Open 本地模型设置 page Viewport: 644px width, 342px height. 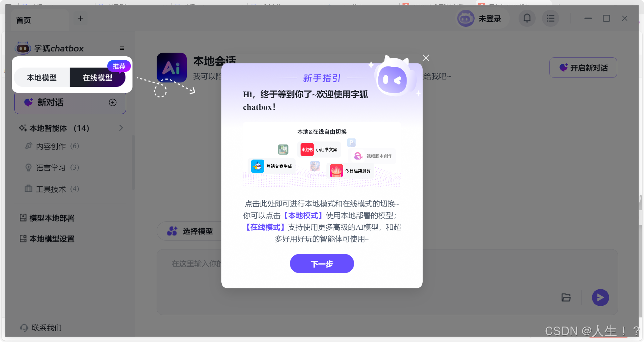(x=52, y=239)
